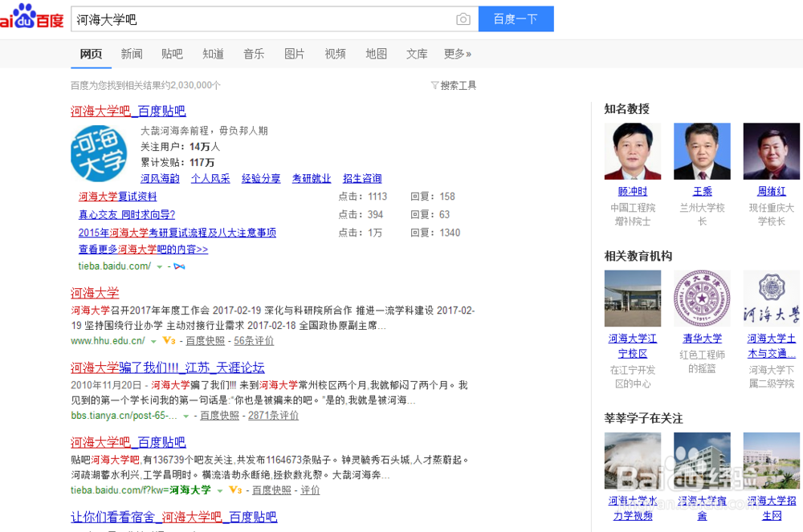Screen dimensions: 803x532
Task: Click the blue bow icon after tieba.baidu.com/
Action: tap(179, 266)
